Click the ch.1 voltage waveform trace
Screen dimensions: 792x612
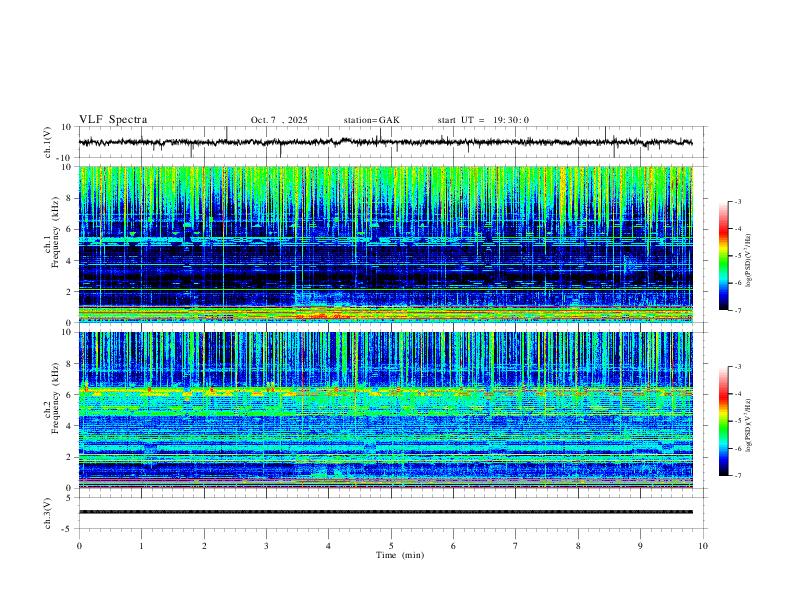385,142
